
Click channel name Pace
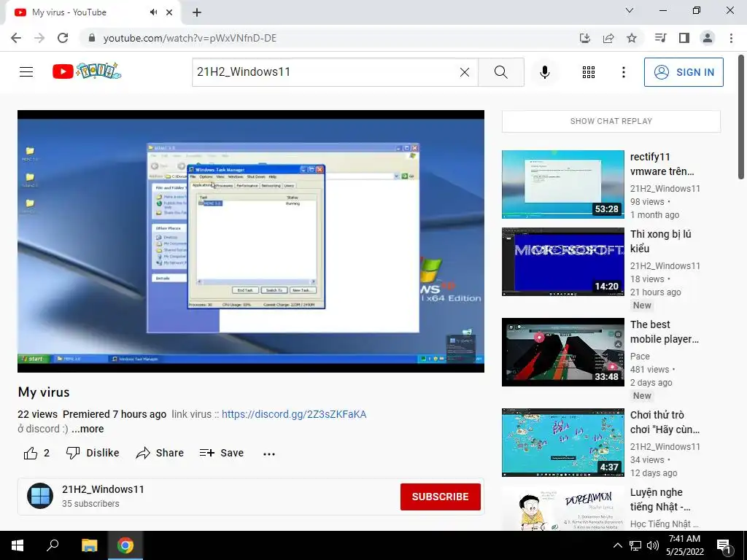pyautogui.click(x=640, y=356)
